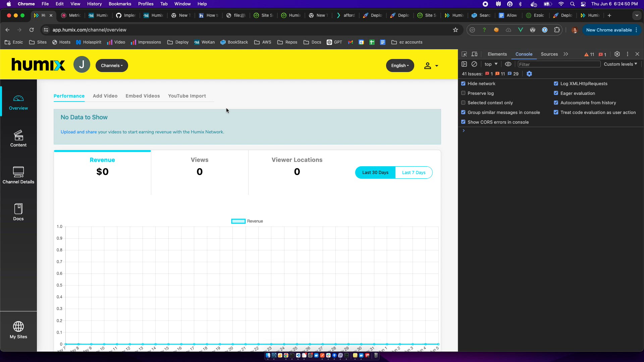Open My Sites globe icon
644x362 pixels.
[x=18, y=326]
